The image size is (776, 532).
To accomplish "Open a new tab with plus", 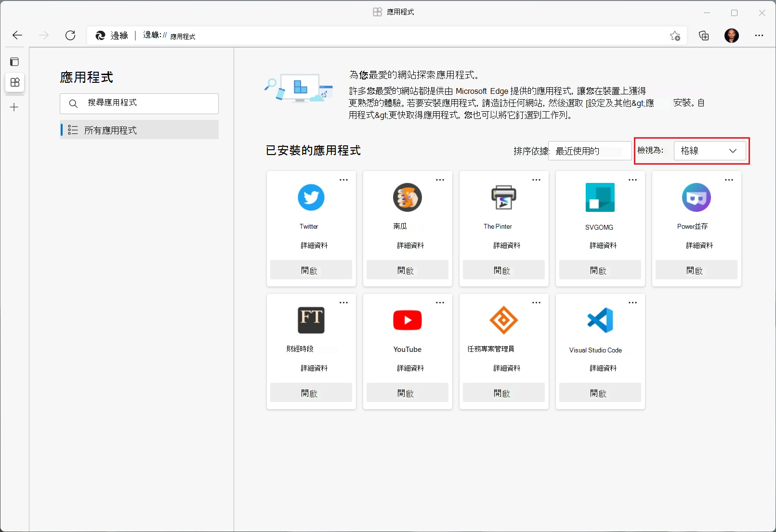I will point(14,107).
